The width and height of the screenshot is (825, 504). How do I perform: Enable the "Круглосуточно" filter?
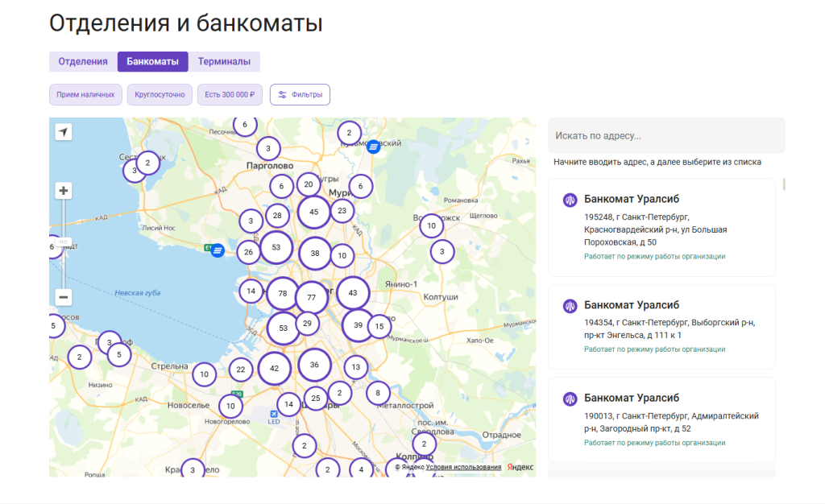(x=159, y=94)
